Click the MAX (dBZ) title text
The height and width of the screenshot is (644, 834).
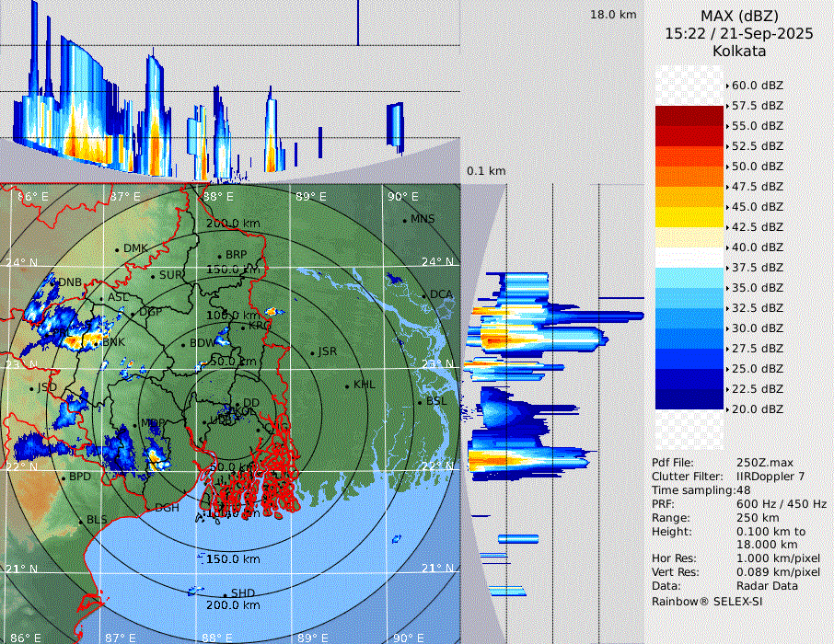coord(738,16)
